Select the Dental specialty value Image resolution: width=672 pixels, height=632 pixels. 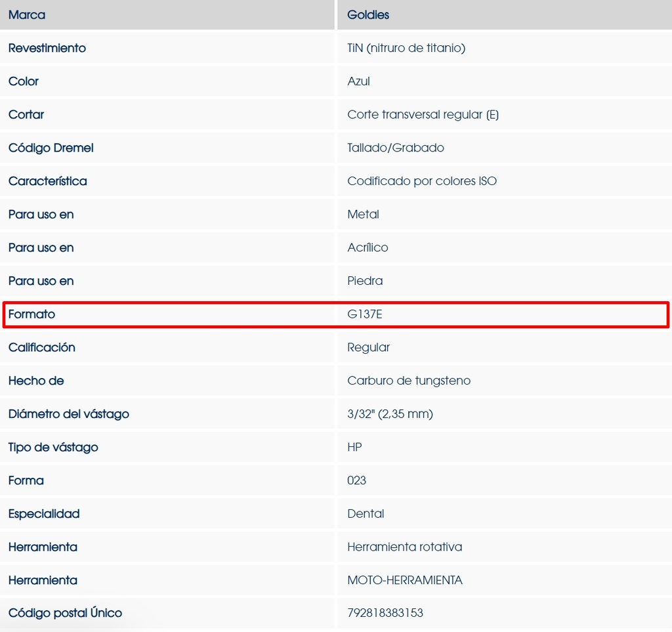366,514
